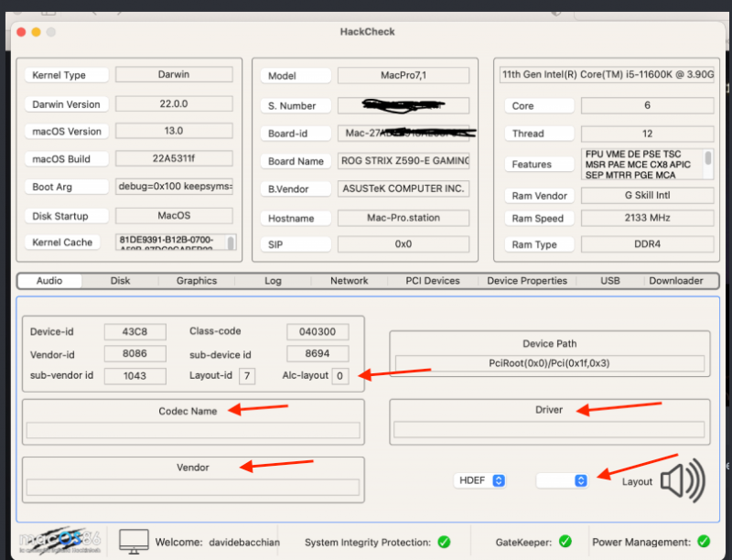Click the monitor icon beside Welcome text
This screenshot has height=560, width=732.
click(x=134, y=541)
